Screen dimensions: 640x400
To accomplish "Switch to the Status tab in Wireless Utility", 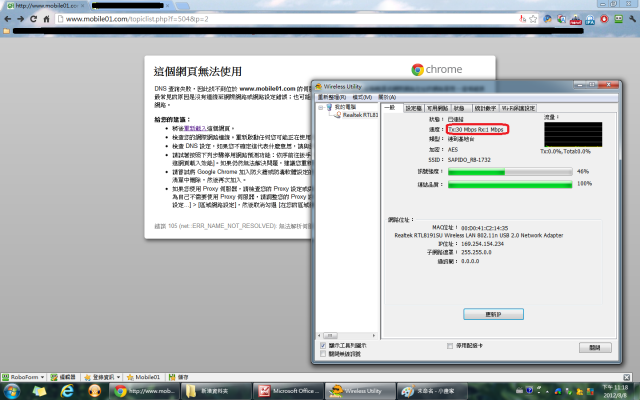I will (460, 108).
